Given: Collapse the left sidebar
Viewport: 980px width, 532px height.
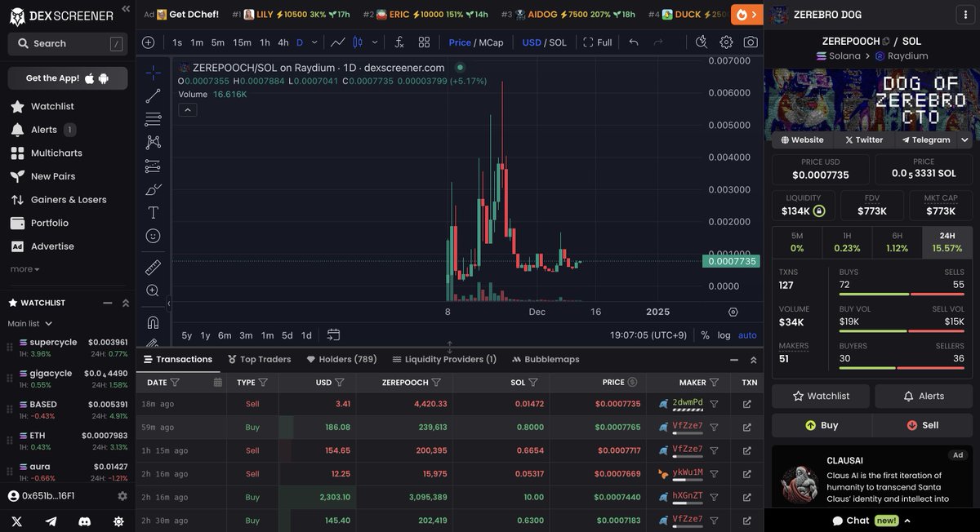Looking at the screenshot, I should (x=125, y=9).
